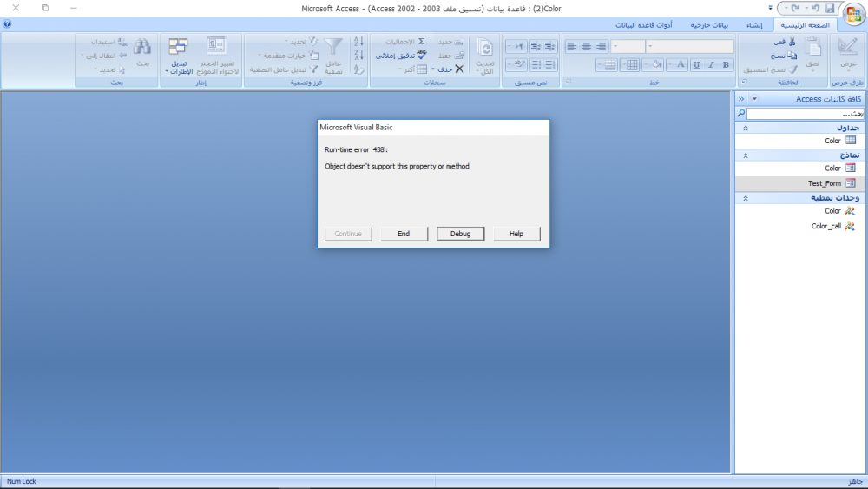868x489 pixels.
Task: Click the sort descending Z-A icon
Action: tap(358, 56)
